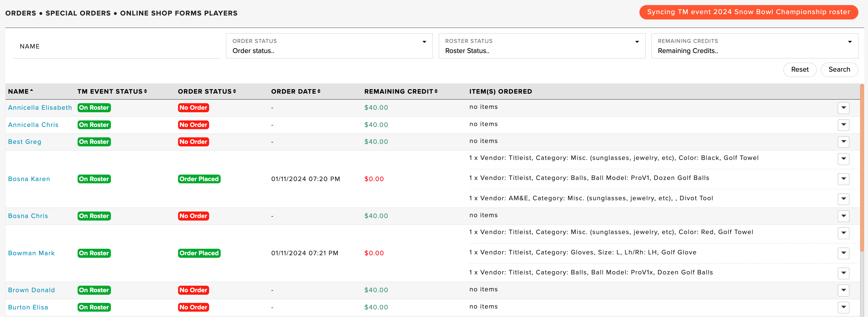Viewport: 868px width, 317px height.
Task: Click On Roster badge for Best Greg
Action: pos(94,142)
